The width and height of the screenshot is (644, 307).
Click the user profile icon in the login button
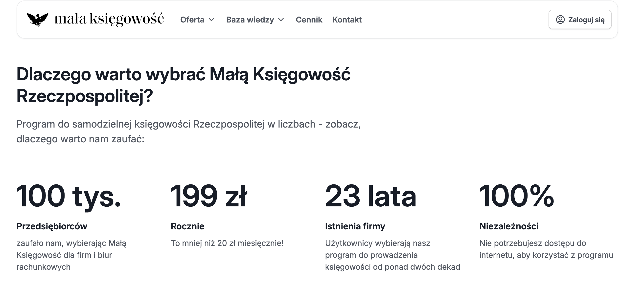point(560,20)
